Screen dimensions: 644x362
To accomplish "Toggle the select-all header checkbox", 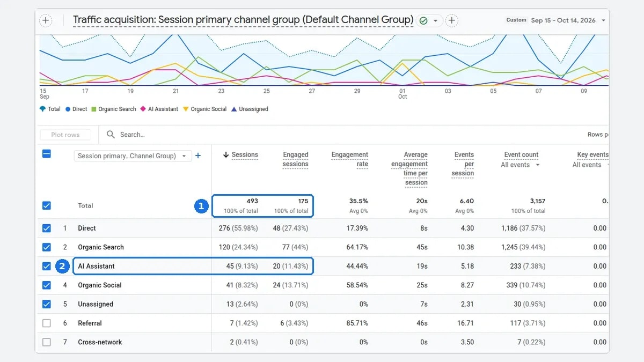I will tap(47, 154).
